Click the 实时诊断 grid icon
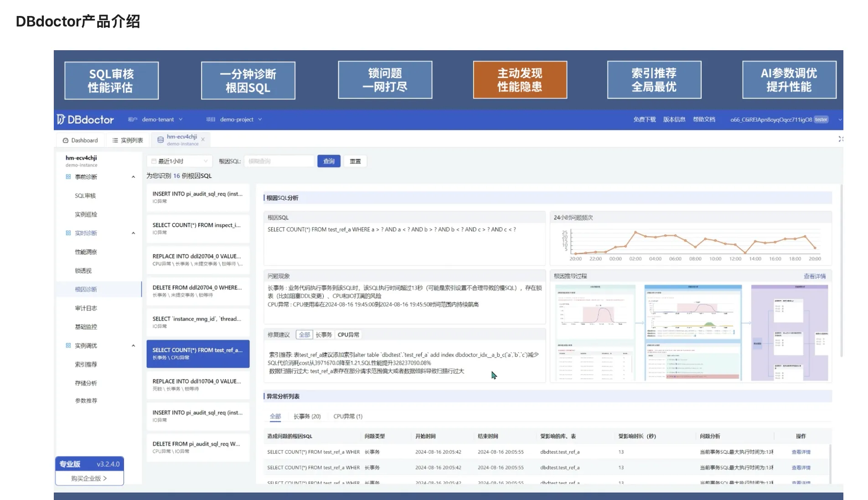 click(68, 233)
